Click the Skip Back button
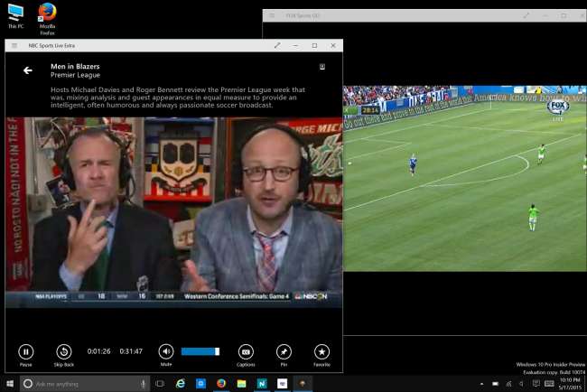The width and height of the screenshot is (587, 392). (x=63, y=351)
